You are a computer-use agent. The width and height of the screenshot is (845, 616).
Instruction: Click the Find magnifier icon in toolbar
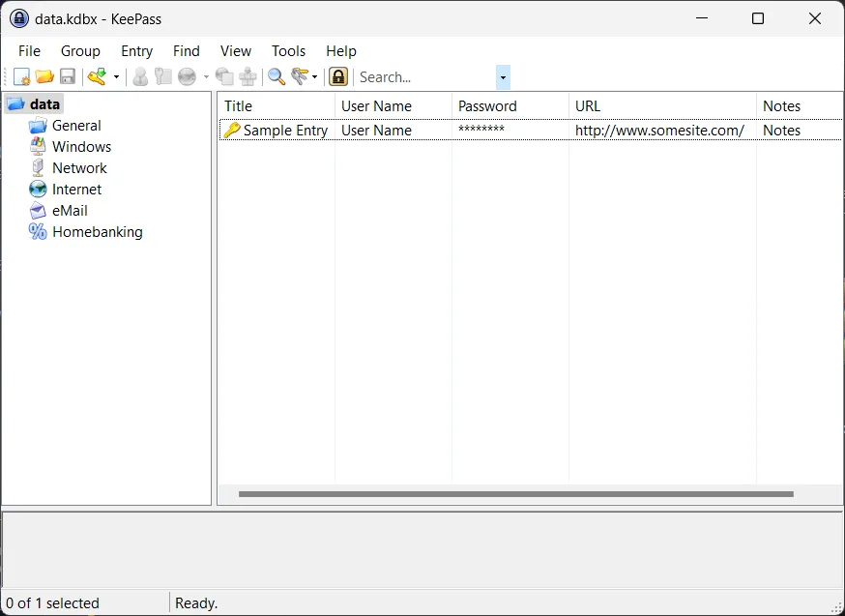tap(277, 77)
